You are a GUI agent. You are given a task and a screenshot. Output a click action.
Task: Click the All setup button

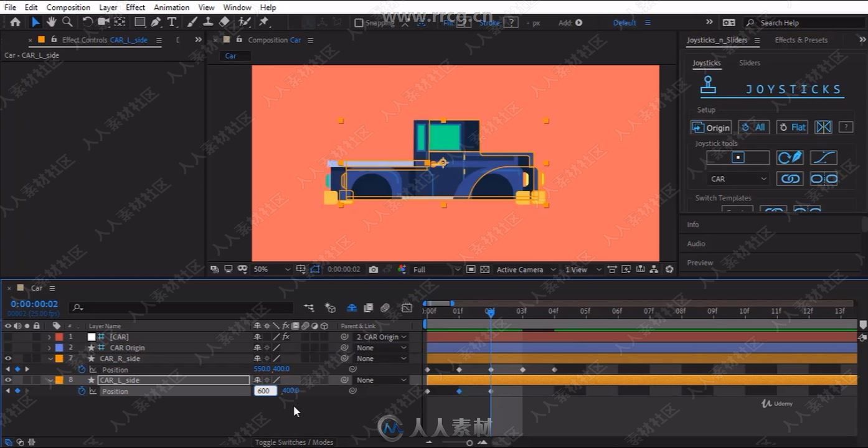(x=753, y=128)
